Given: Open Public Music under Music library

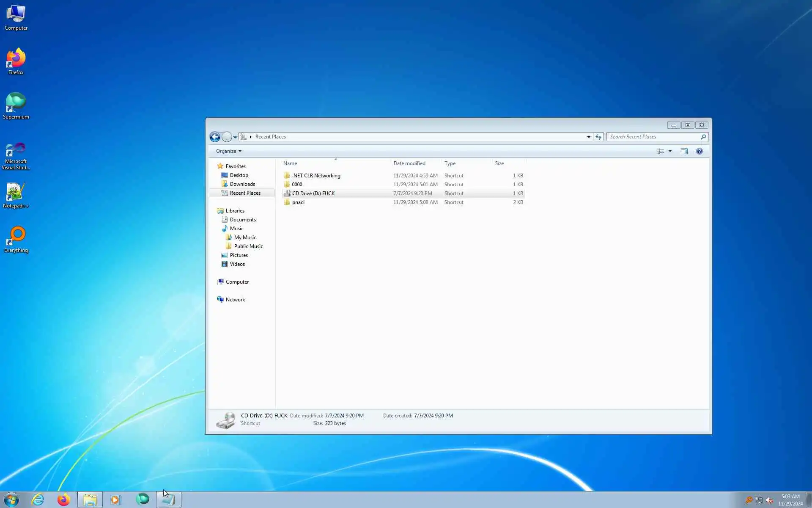Looking at the screenshot, I should click(x=248, y=246).
